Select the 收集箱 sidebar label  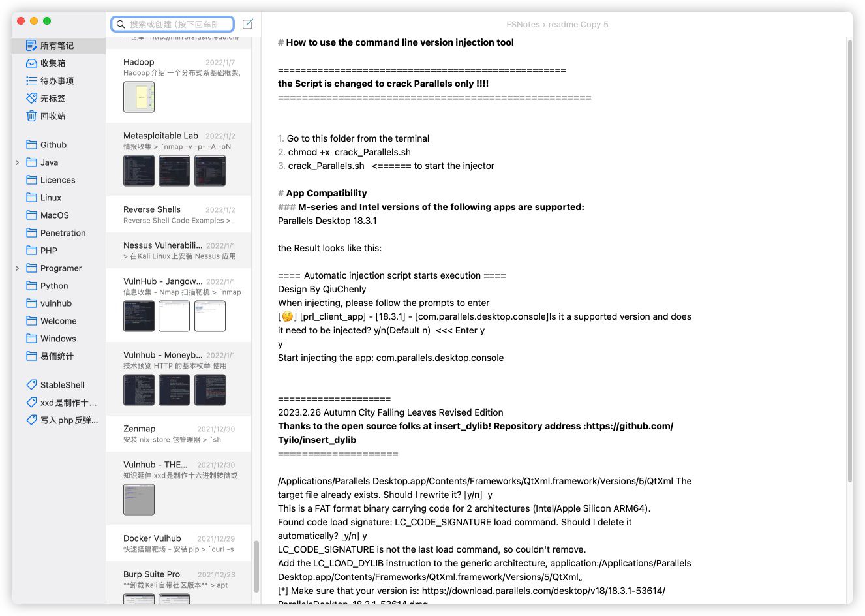point(53,63)
